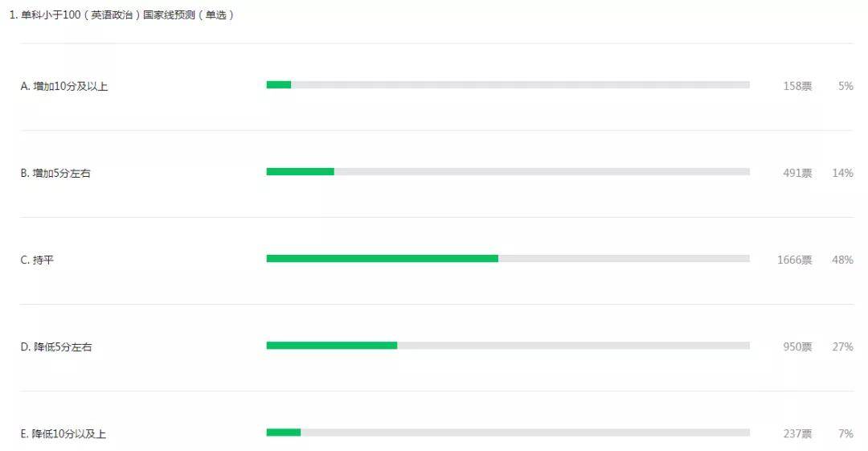Click the 950票 vote count
This screenshot has height=451, width=868.
click(797, 347)
